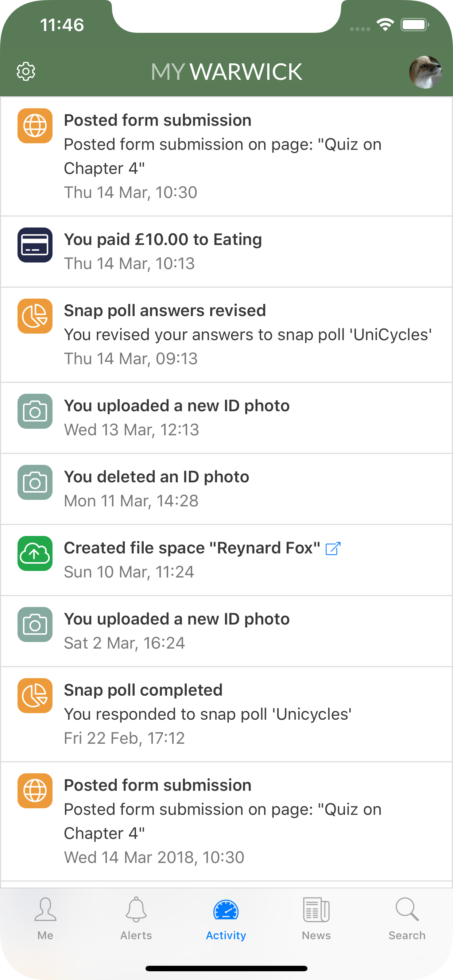Tap the pie chart icon for revised poll

(x=35, y=316)
